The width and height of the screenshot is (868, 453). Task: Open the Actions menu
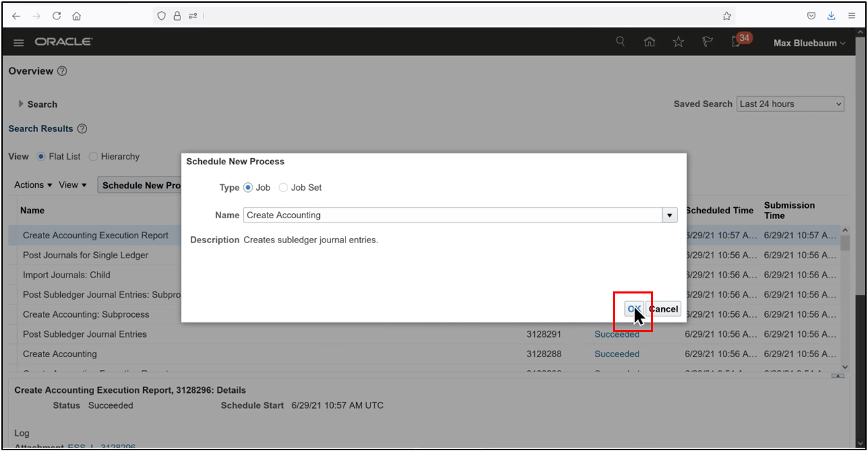[x=31, y=184]
